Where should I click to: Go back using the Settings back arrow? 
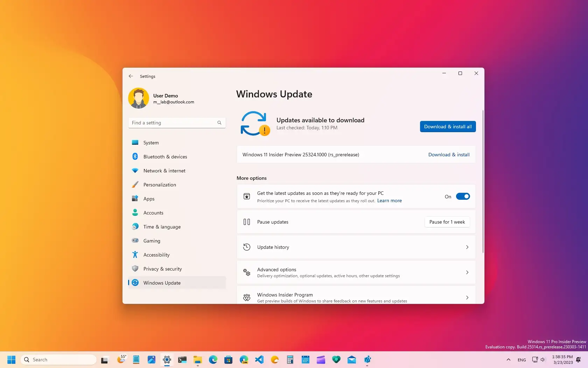pos(131,76)
